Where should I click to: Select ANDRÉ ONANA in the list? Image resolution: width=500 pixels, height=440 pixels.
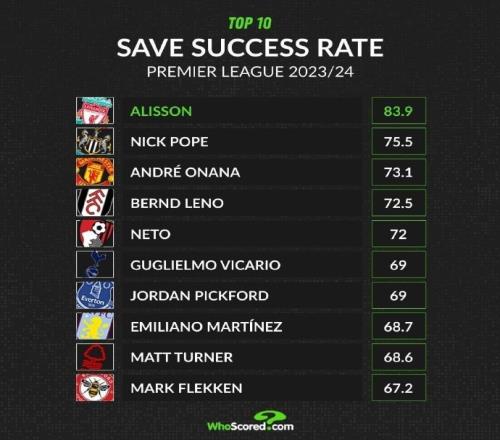coord(185,172)
